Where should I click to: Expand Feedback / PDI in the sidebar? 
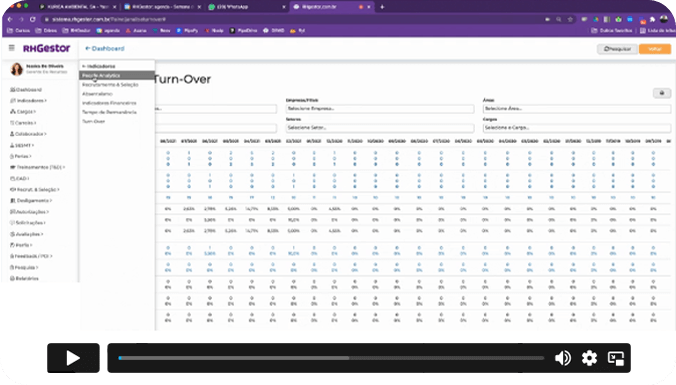(31, 256)
